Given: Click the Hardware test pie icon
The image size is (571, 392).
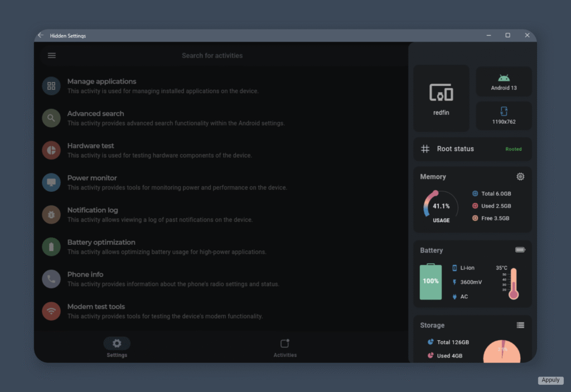Looking at the screenshot, I should (x=51, y=150).
